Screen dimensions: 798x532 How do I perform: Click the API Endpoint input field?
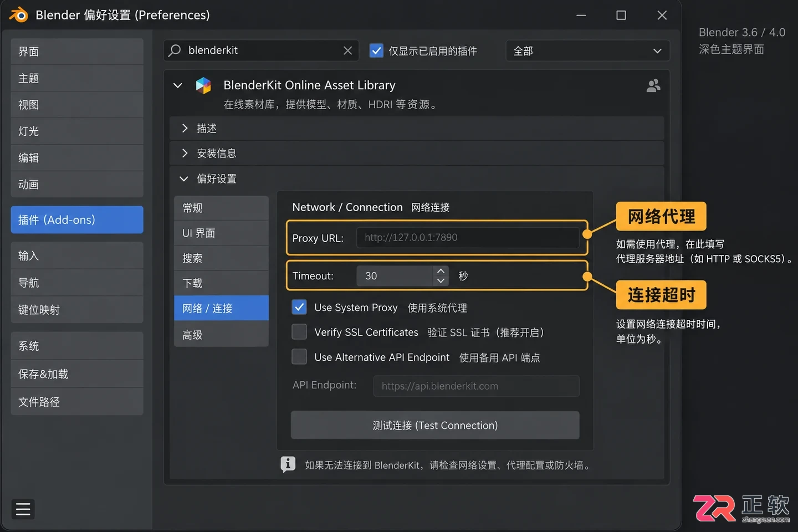pos(477,386)
